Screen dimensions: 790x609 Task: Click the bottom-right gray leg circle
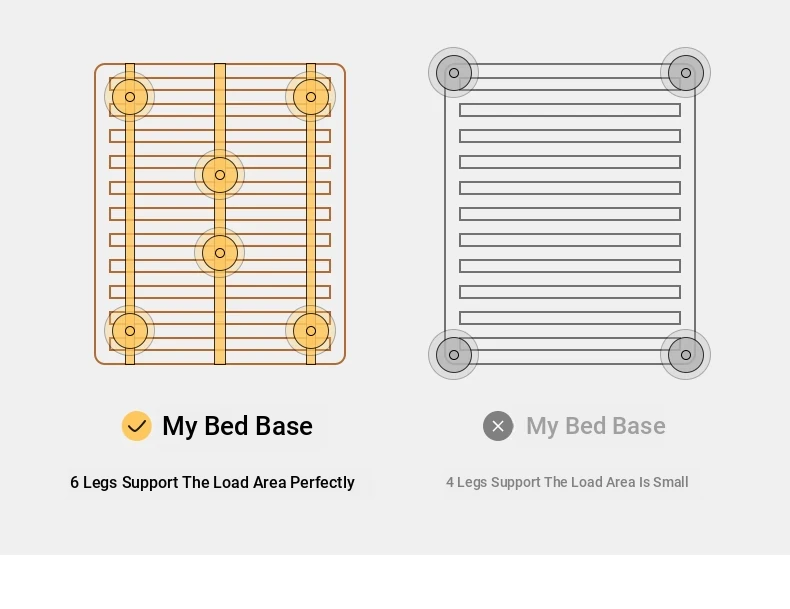point(686,355)
